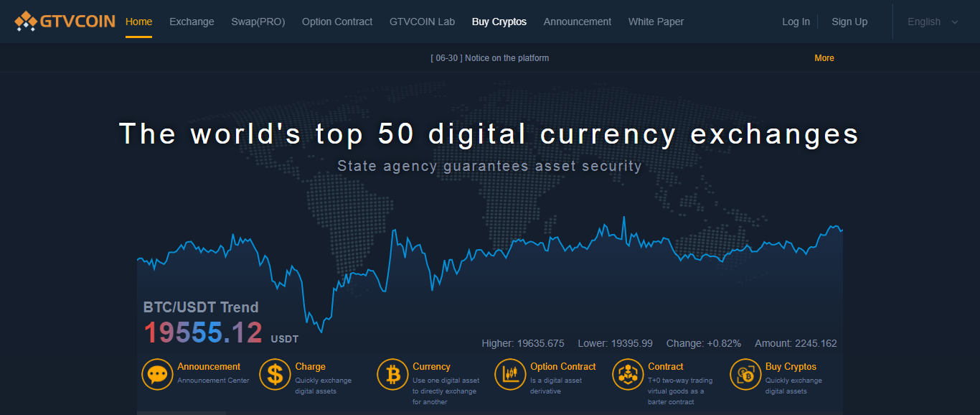The height and width of the screenshot is (415, 980).
Task: Click the Contract cube icon
Action: click(x=628, y=374)
